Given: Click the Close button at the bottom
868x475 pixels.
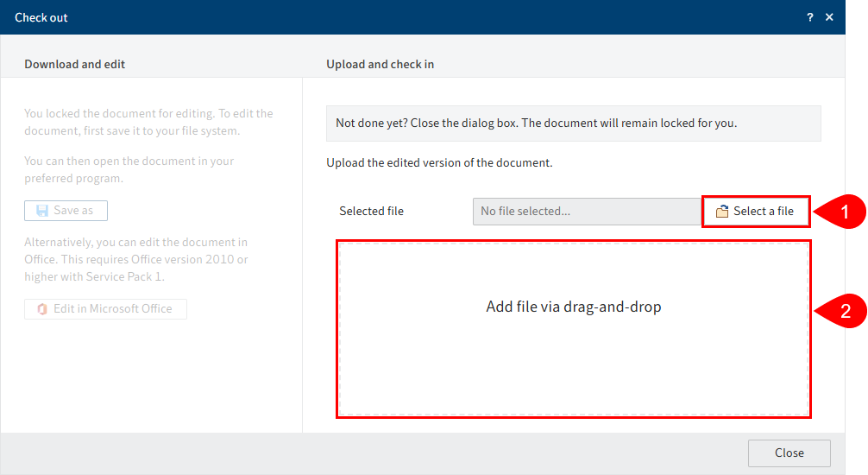Looking at the screenshot, I should point(789,453).
